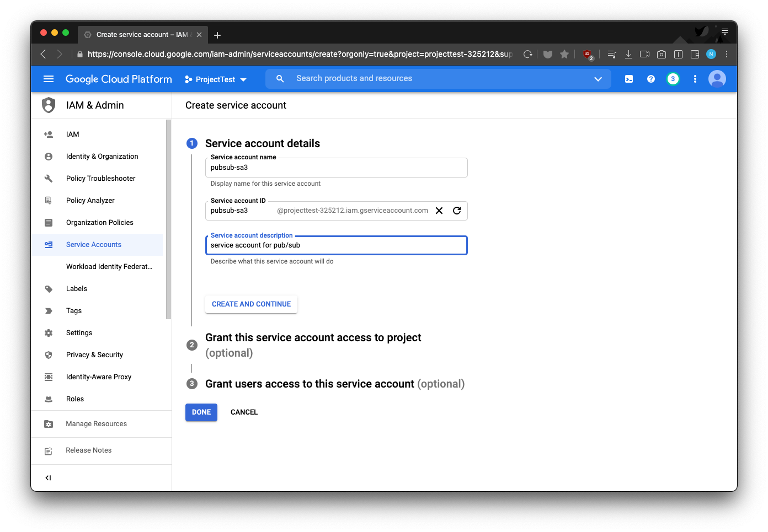
Task: Click the Manage Resources folder gear icon
Action: pyautogui.click(x=49, y=423)
